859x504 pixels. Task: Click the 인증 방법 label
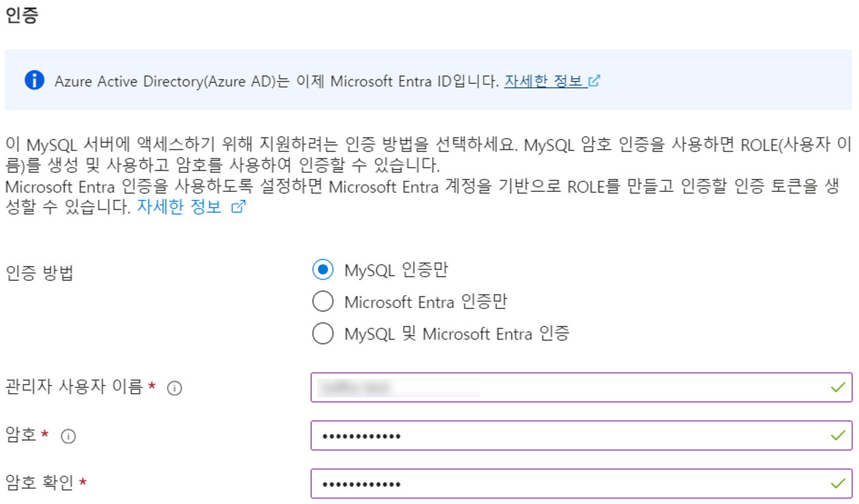point(39,274)
